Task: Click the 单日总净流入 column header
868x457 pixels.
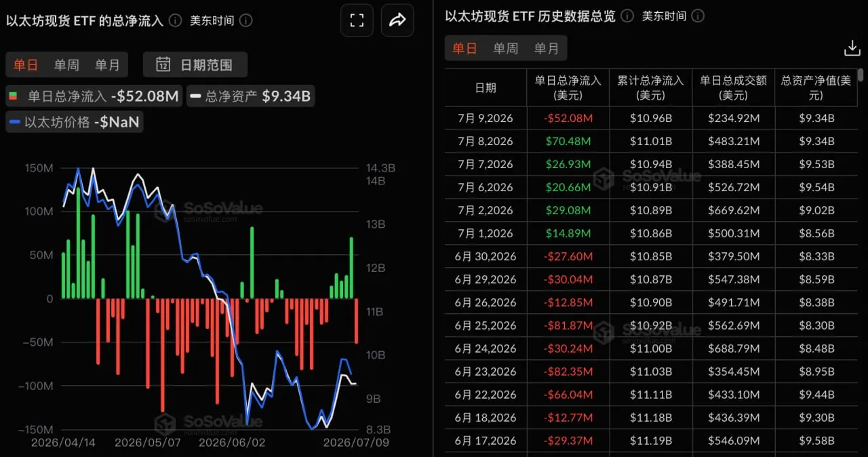Action: (x=568, y=87)
